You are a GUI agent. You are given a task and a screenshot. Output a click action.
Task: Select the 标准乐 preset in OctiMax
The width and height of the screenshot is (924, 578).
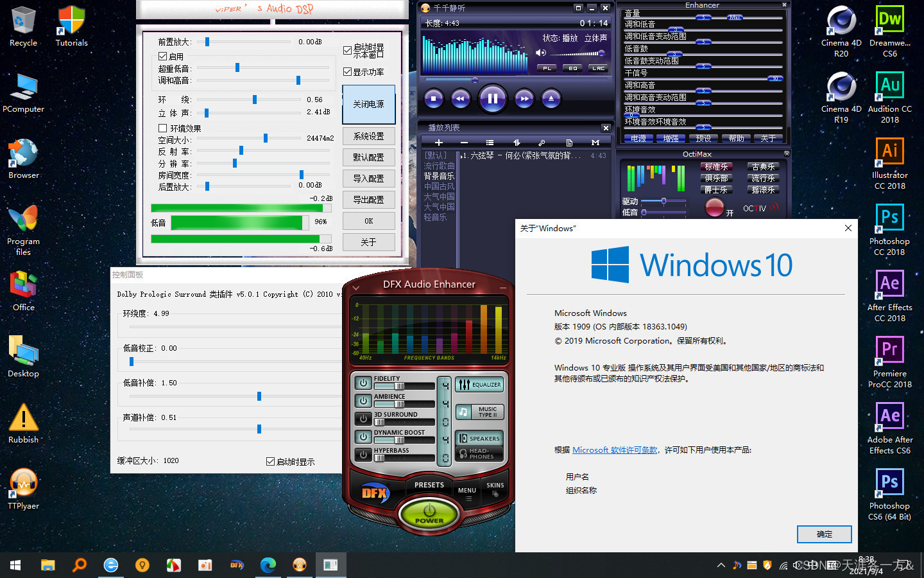click(717, 166)
